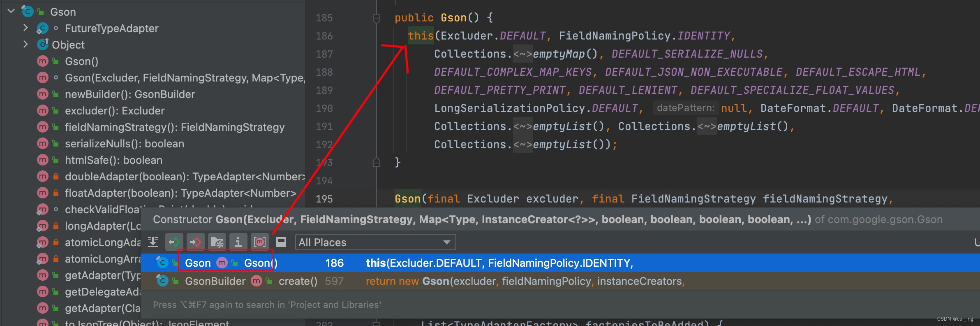Click DEFAULT_COMPLEX_MAP_KEYS on line 188
Screen dimensions: 980x326
coord(513,72)
